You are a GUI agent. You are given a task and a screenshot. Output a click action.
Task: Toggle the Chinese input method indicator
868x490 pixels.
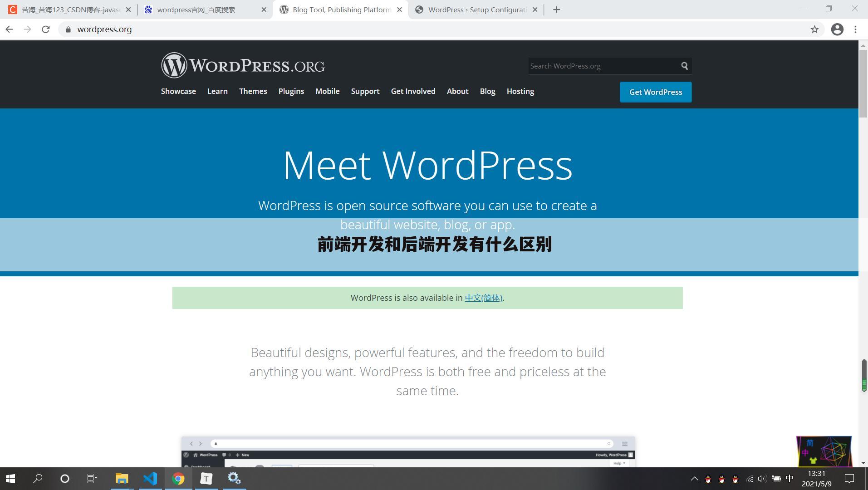point(790,479)
